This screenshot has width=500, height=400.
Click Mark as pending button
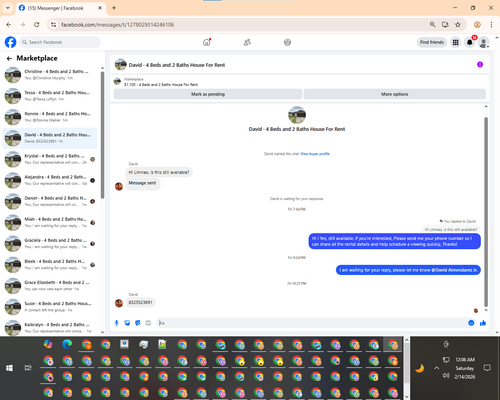pyautogui.click(x=208, y=94)
